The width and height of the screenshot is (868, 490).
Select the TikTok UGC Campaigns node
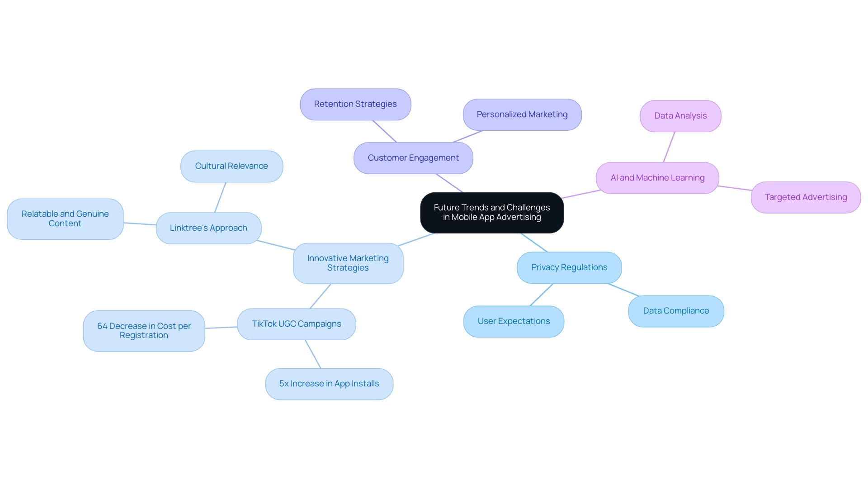(x=296, y=323)
